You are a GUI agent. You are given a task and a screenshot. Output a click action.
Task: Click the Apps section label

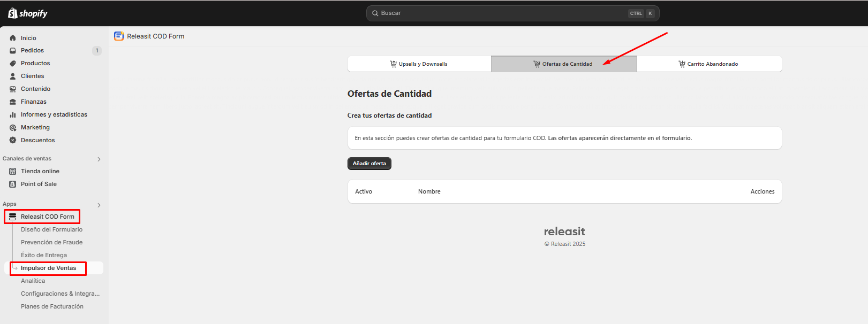pos(10,204)
